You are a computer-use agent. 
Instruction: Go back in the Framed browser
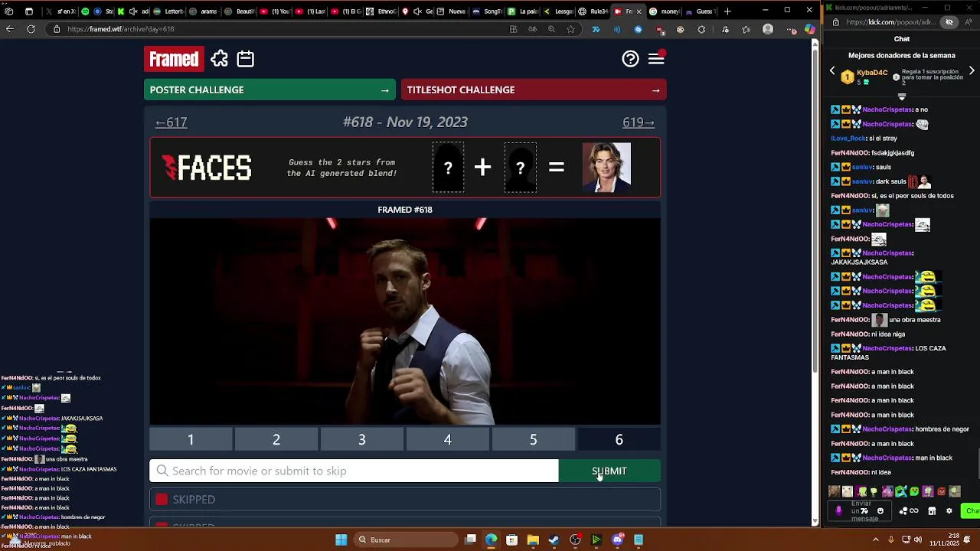pyautogui.click(x=9, y=29)
